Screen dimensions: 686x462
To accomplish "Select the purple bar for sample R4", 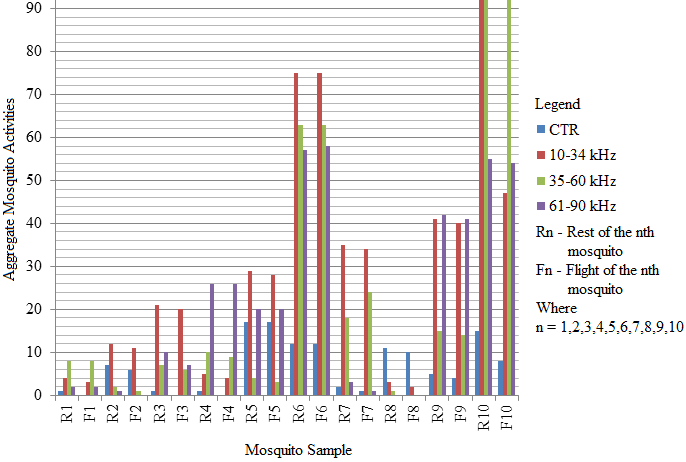I will (212, 340).
